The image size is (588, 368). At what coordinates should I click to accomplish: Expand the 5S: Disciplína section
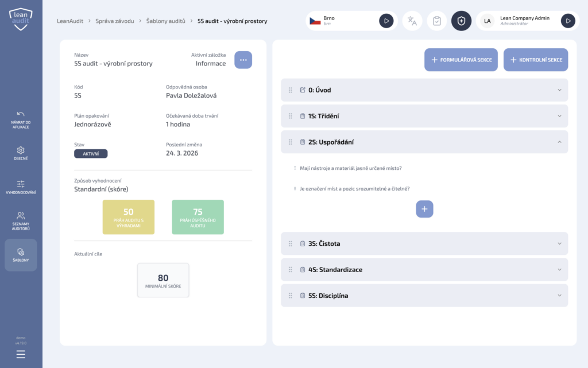559,296
